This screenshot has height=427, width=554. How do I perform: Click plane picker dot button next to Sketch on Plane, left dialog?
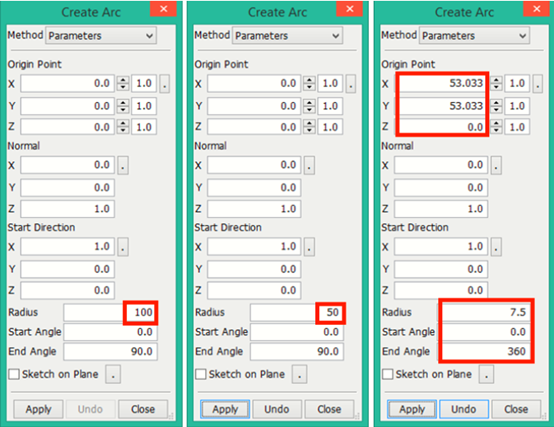pos(113,374)
